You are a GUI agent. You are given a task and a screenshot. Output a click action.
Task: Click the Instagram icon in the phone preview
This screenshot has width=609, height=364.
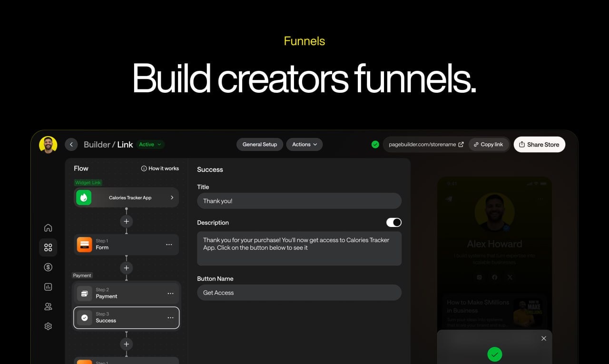479,277
